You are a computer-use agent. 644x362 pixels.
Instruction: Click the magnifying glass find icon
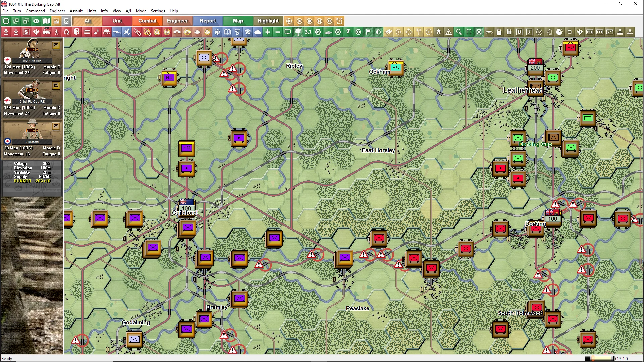tap(459, 32)
